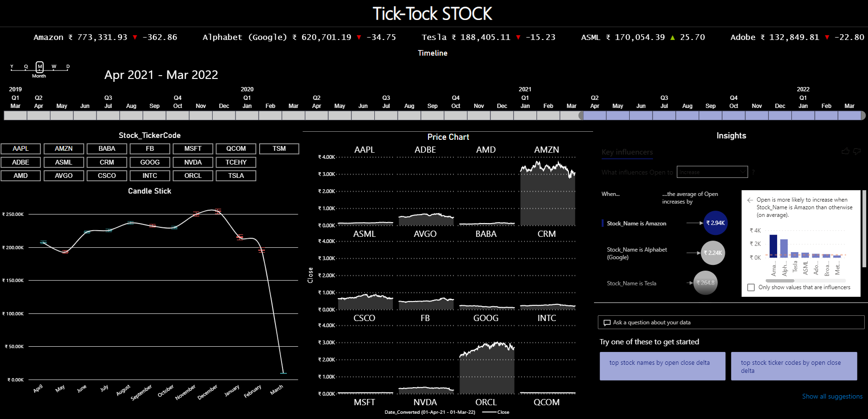Select the Year (Y) timeline granularity
Viewport: 868px width, 419px height.
coord(12,67)
